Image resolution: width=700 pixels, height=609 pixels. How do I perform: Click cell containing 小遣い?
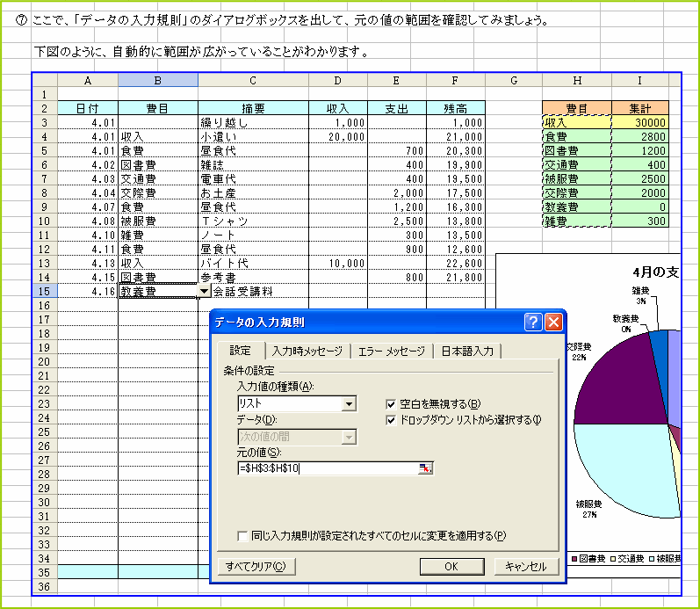[x=253, y=137]
